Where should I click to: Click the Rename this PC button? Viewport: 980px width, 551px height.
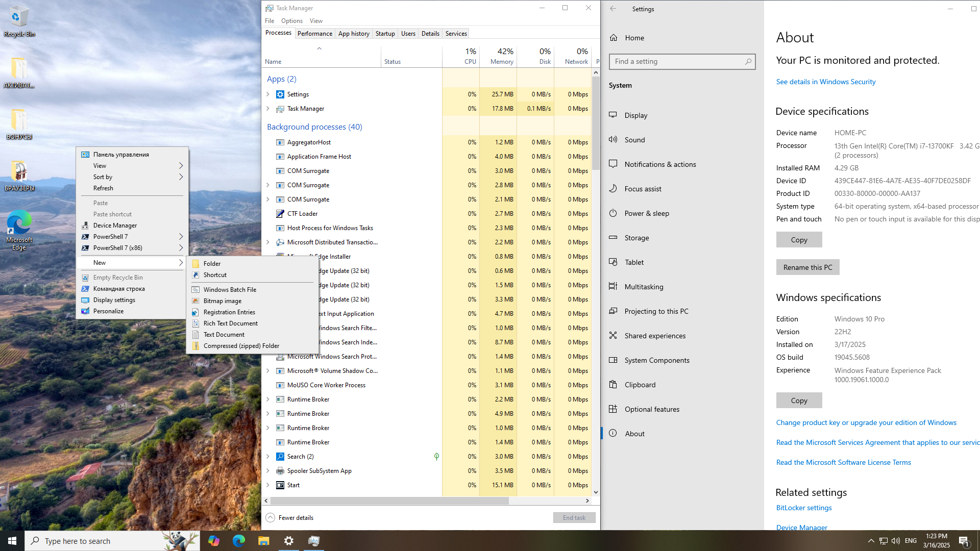(807, 267)
